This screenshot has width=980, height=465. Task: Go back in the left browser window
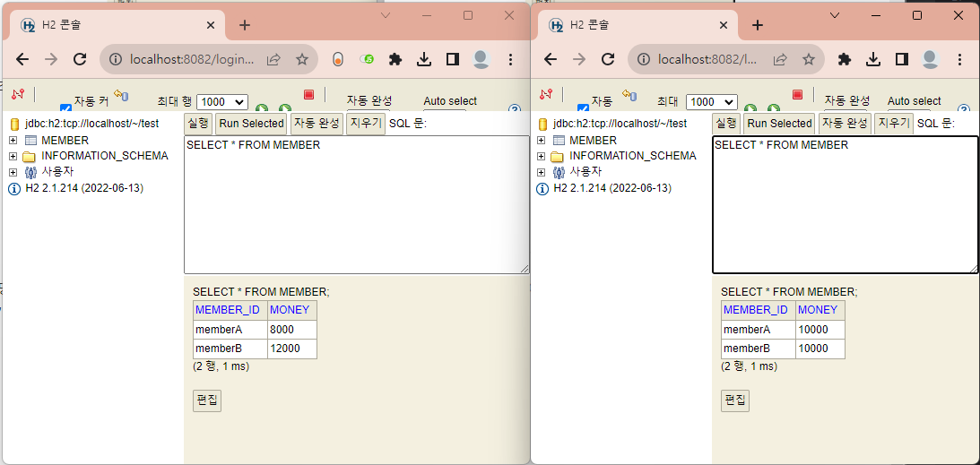click(22, 59)
